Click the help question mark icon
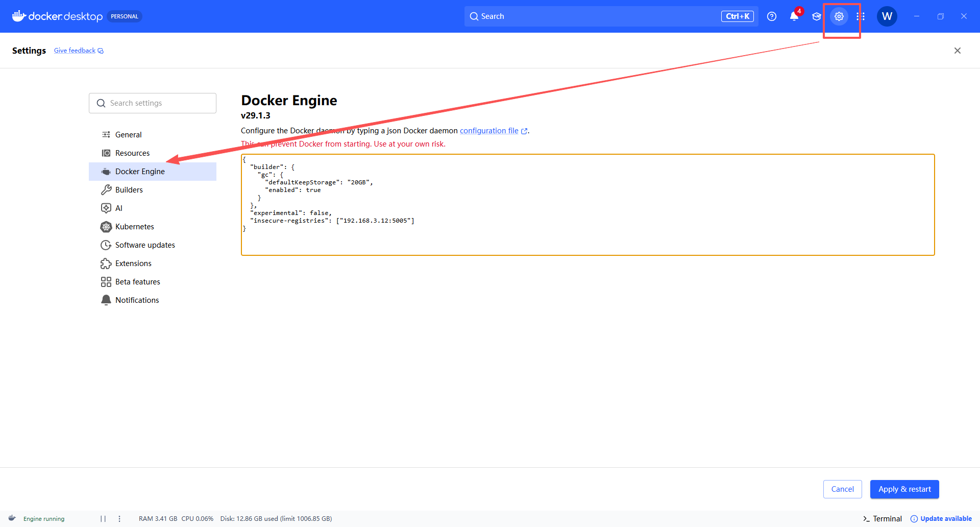The width and height of the screenshot is (980, 527). pyautogui.click(x=772, y=16)
